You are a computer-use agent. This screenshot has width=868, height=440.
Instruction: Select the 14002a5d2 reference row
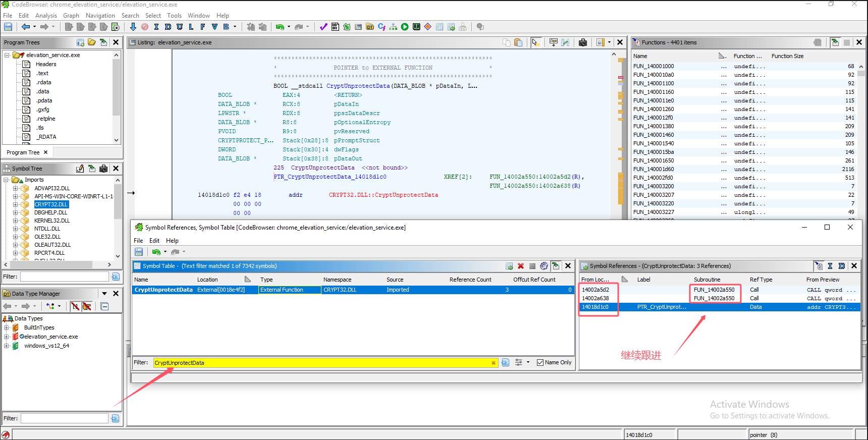tap(595, 290)
